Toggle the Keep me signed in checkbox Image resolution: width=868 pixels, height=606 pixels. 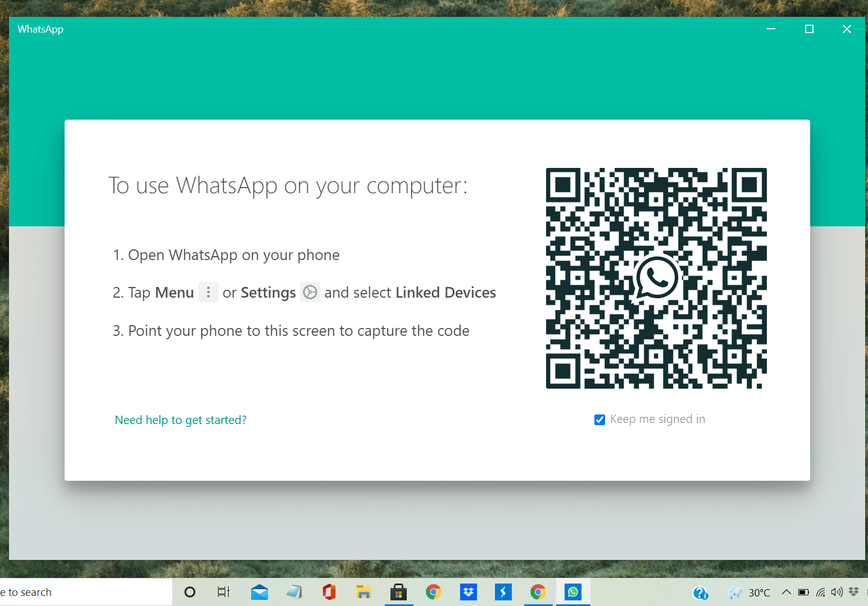(599, 420)
